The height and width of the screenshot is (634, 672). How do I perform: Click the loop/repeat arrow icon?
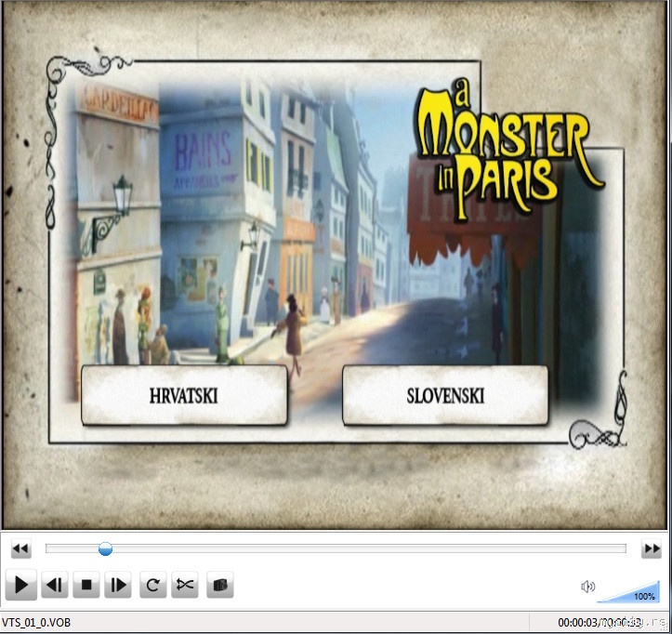tap(153, 585)
